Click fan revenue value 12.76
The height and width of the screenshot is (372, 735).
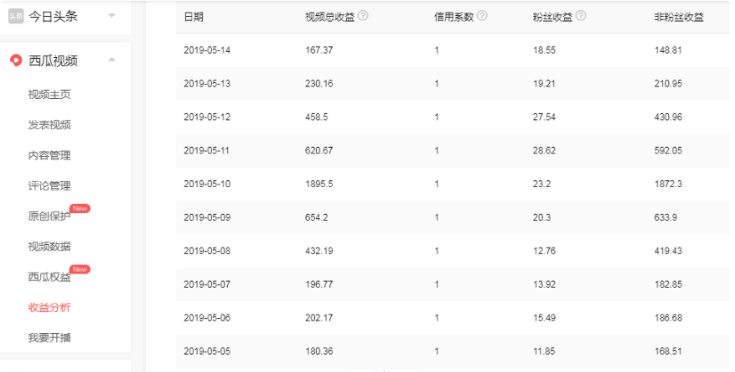click(x=544, y=251)
